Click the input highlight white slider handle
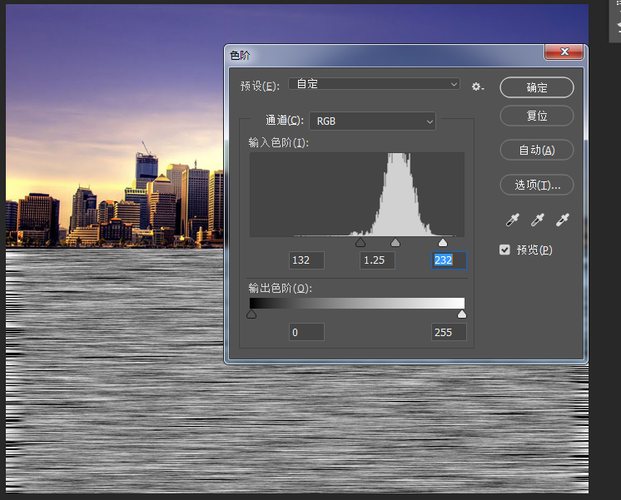 [443, 242]
